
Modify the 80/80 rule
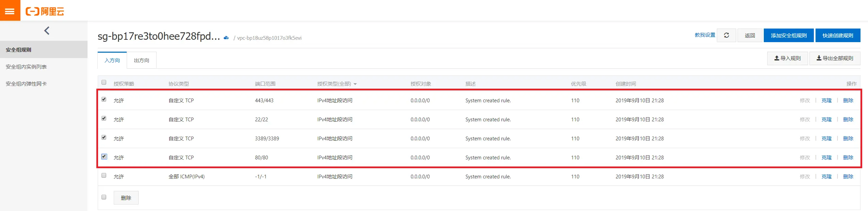coord(805,157)
